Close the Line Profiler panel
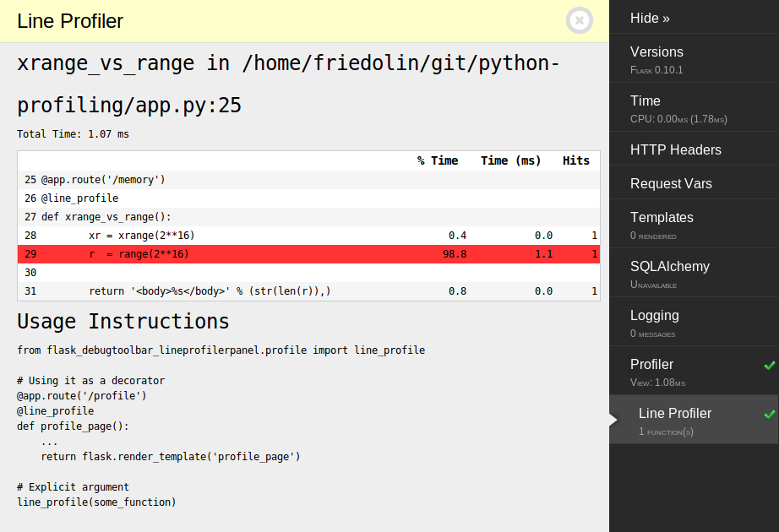 pos(580,20)
